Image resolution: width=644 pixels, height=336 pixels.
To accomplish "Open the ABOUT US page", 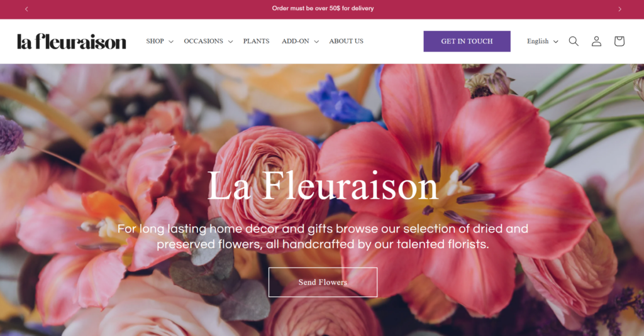I will [x=347, y=41].
